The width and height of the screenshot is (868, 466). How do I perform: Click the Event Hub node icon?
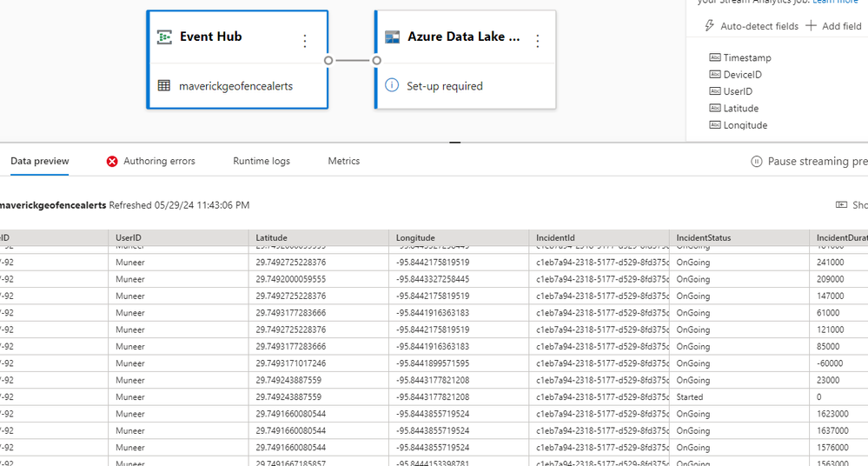(x=164, y=37)
